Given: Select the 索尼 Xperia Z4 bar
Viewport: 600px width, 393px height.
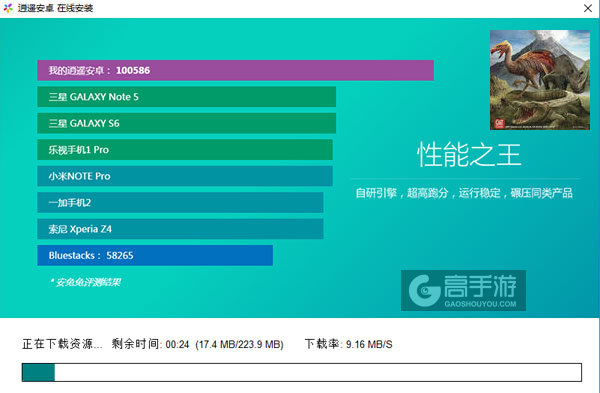Looking at the screenshot, I should coord(180,229).
